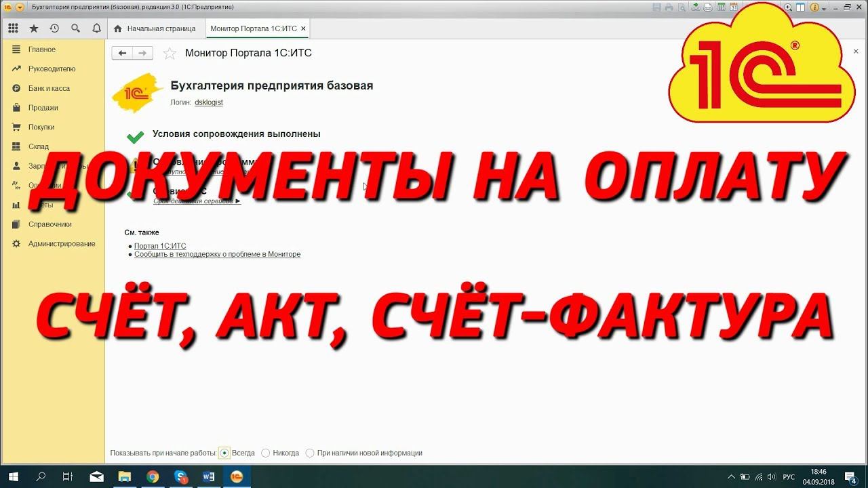Screen dimensions: 868x488
Task: Open Skype from taskbar
Action: tap(180, 476)
